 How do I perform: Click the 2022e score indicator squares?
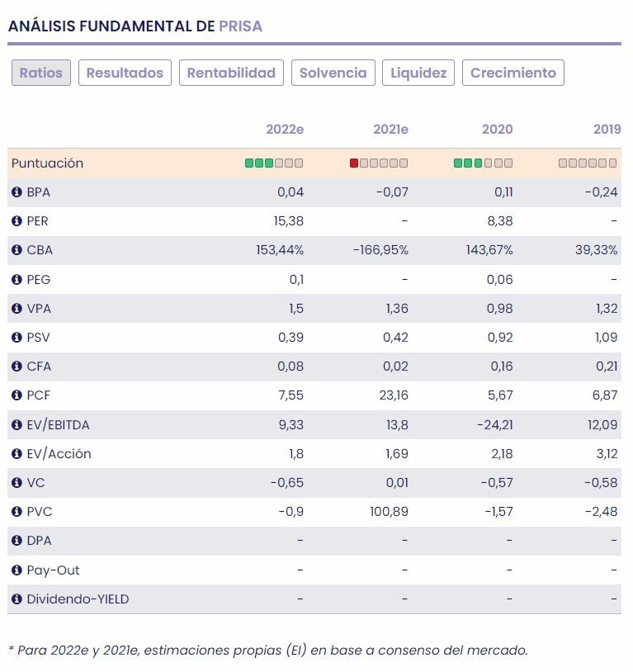click(274, 163)
